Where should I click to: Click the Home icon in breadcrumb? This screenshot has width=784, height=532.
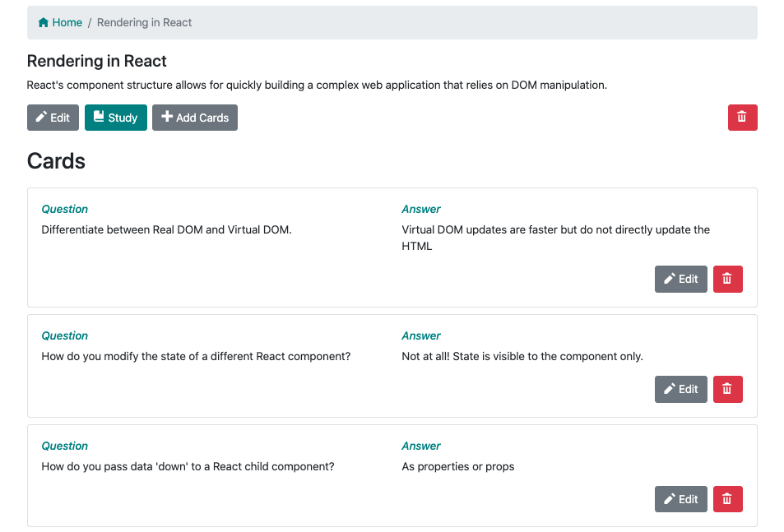point(44,23)
